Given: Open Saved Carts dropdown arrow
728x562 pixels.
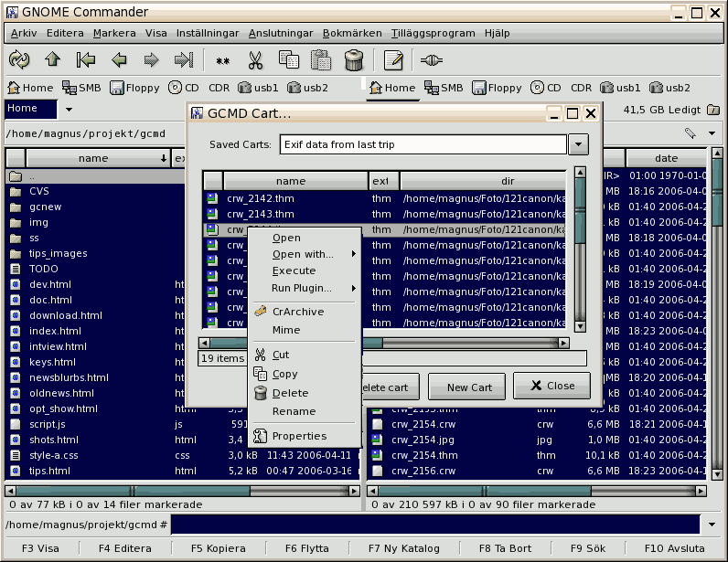Looking at the screenshot, I should point(578,144).
